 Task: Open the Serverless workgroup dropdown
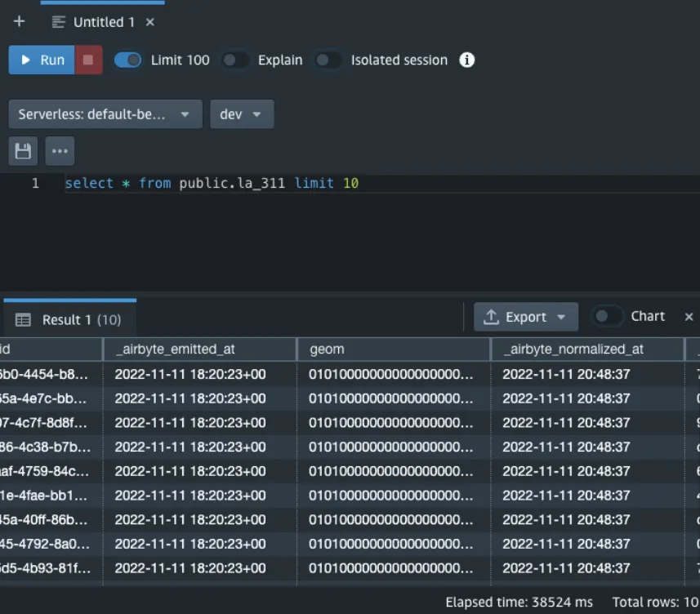(105, 114)
